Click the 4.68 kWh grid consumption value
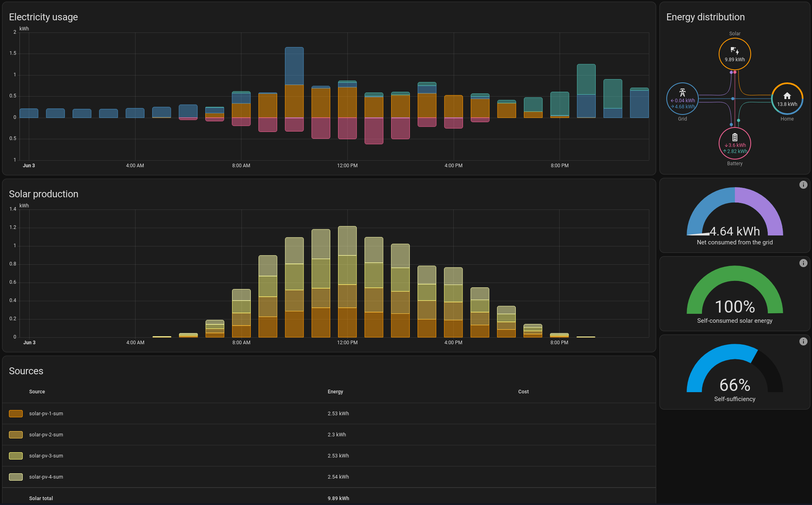 coord(685,107)
